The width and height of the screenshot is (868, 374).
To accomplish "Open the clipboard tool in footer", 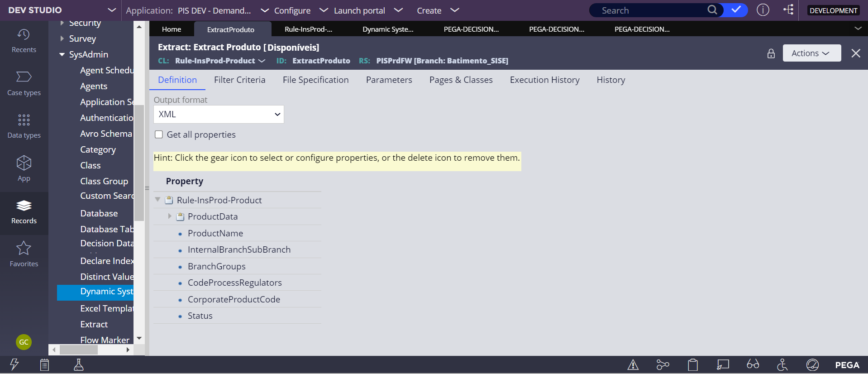I will point(693,364).
